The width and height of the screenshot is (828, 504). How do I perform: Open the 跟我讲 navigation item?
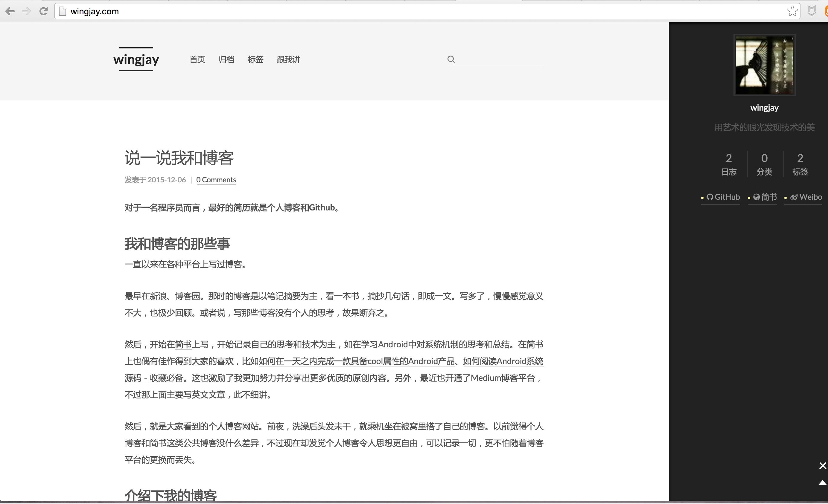(x=288, y=59)
